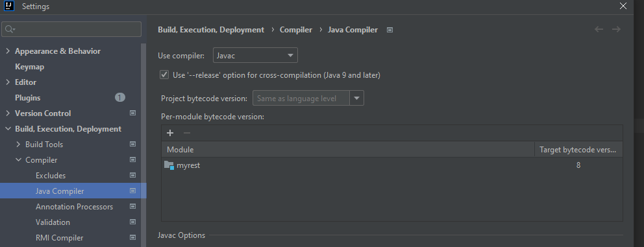This screenshot has width=644, height=247.
Task: Toggle the '--release' cross-compilation checkbox
Action: [x=164, y=75]
